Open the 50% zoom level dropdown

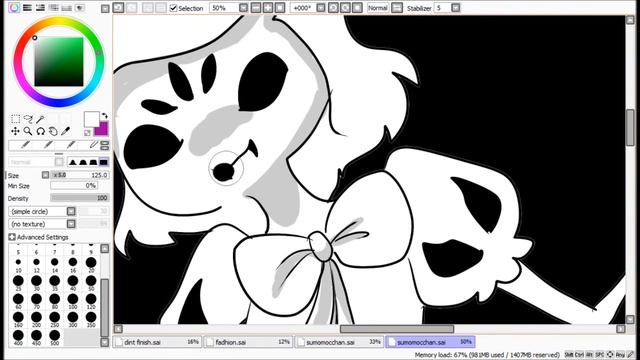[243, 8]
